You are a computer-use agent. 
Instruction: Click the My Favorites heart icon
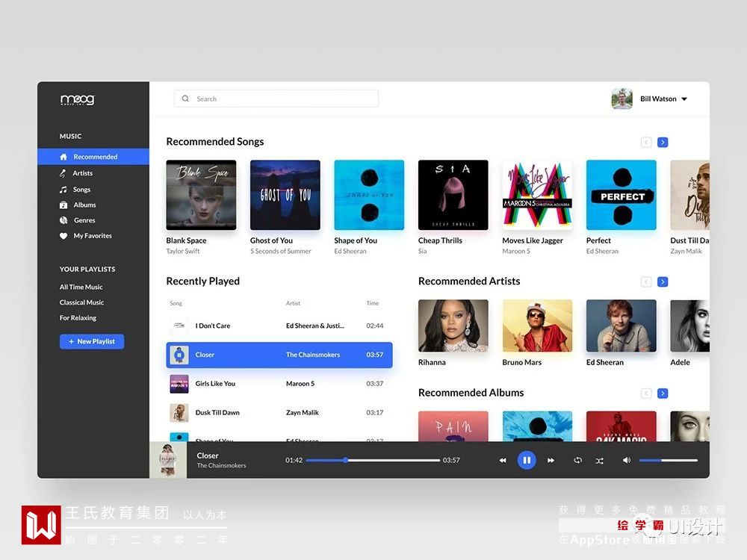coord(63,236)
